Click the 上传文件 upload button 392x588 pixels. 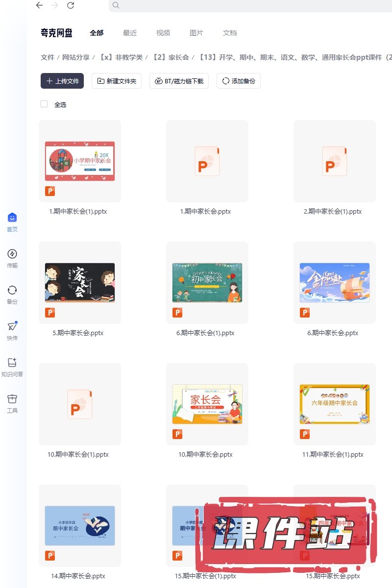point(62,81)
